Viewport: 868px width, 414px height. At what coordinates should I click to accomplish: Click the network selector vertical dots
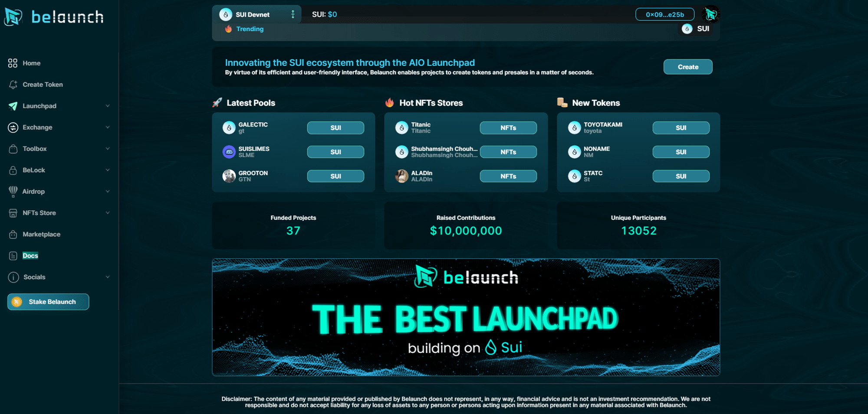click(x=293, y=14)
